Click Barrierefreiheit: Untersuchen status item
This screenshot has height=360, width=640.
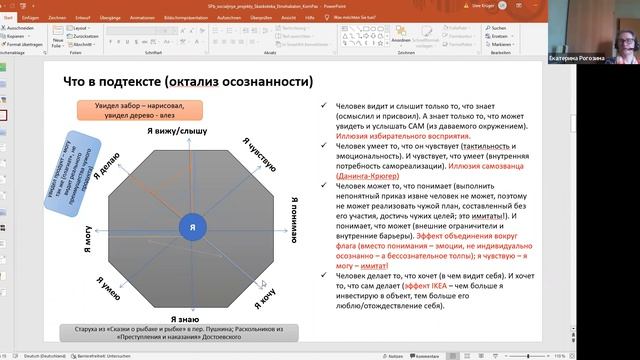pos(101,356)
